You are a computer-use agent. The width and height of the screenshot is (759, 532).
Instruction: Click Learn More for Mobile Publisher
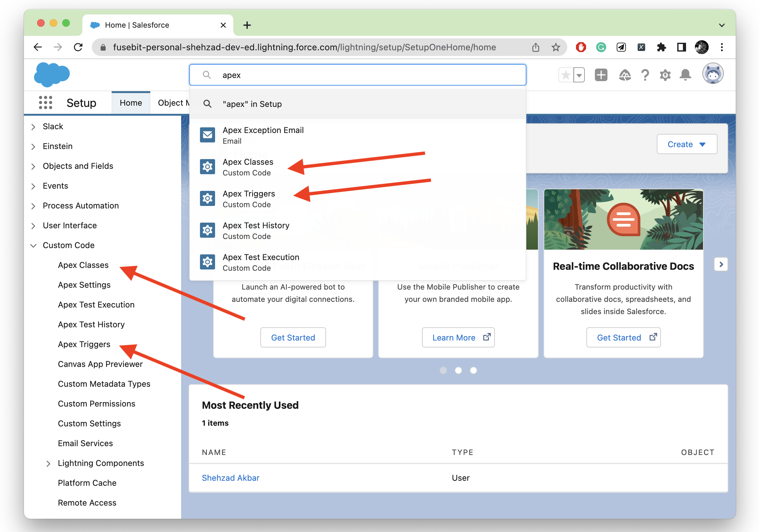coord(458,337)
